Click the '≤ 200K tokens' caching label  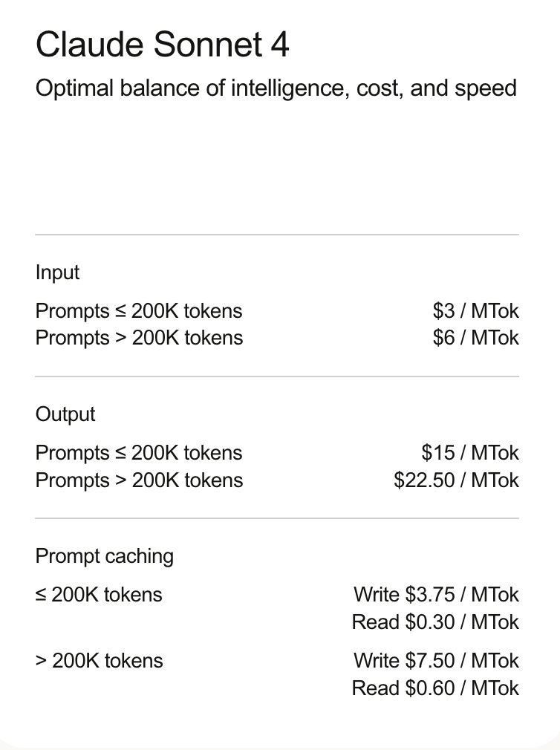99,595
